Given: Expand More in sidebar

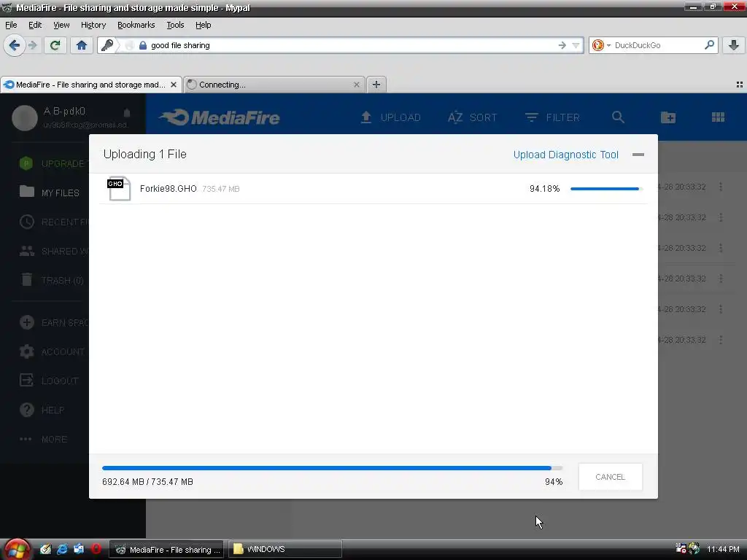Looking at the screenshot, I should 43,439.
